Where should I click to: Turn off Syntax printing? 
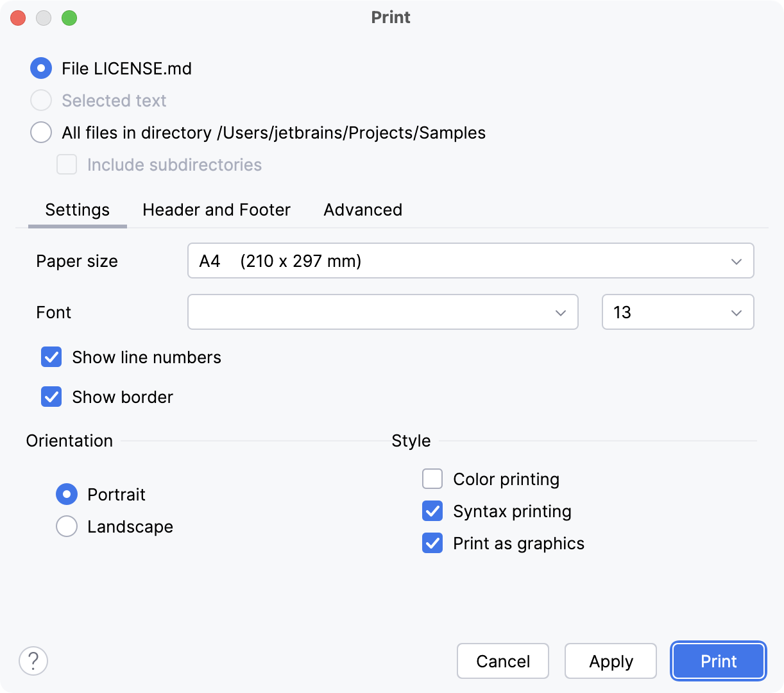432,511
